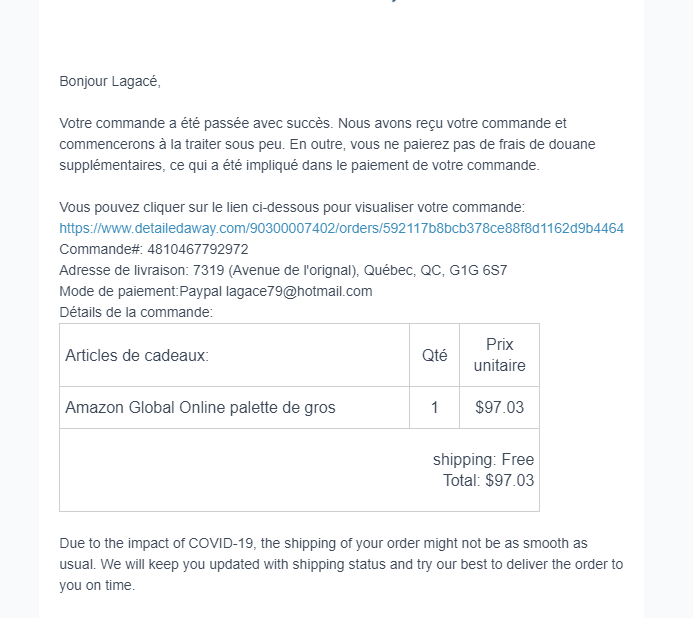Viewport: 693px width, 618px height.
Task: Click the order number 4810467792972
Action: pyautogui.click(x=197, y=249)
